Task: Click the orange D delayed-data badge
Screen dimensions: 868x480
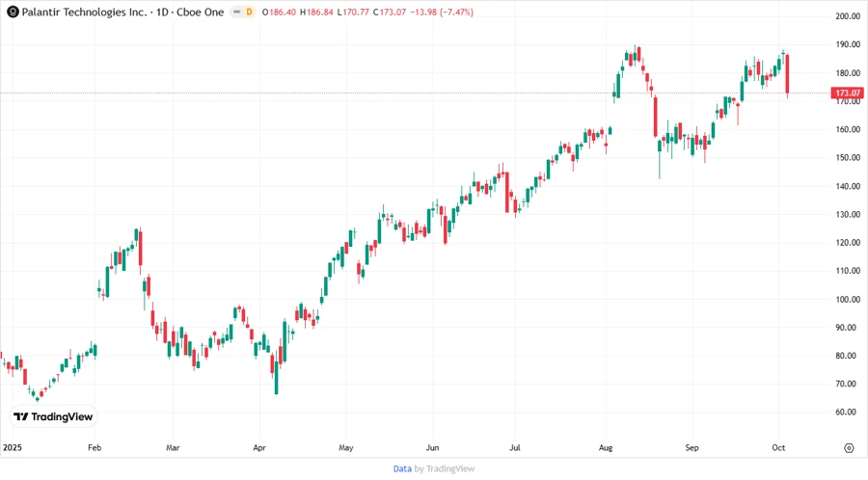Action: click(x=250, y=12)
